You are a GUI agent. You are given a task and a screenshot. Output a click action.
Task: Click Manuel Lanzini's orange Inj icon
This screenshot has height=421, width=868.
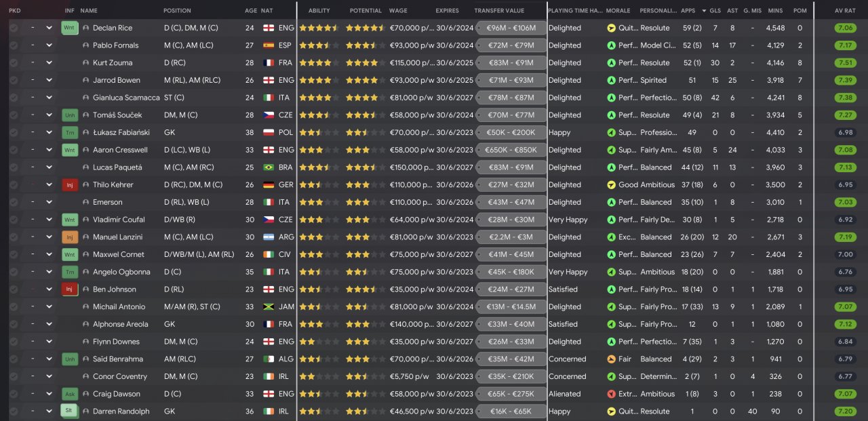tap(69, 237)
